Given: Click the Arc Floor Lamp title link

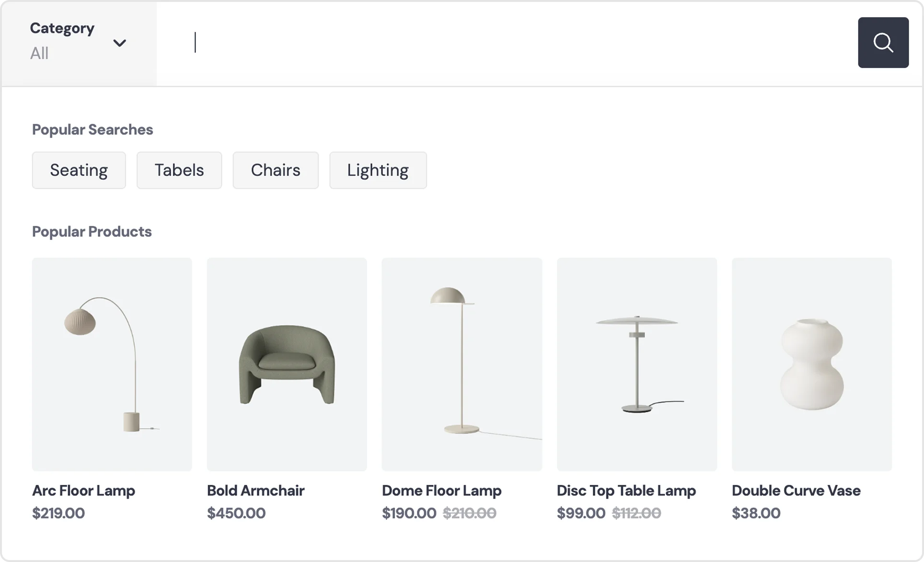Looking at the screenshot, I should [83, 491].
